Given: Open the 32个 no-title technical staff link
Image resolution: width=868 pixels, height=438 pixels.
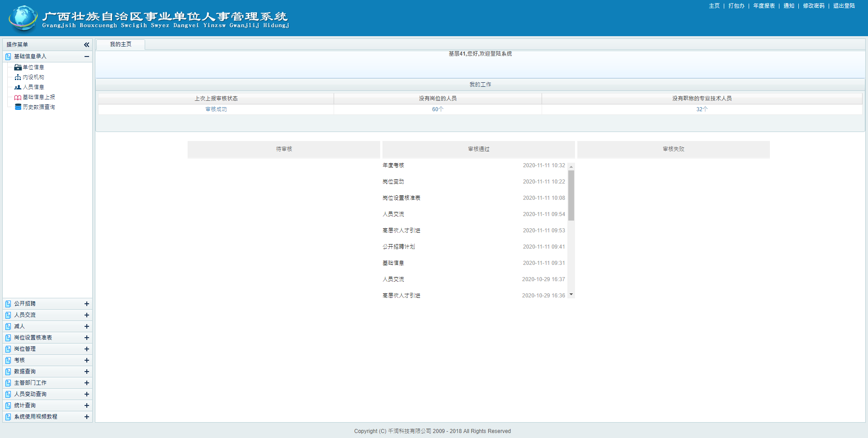Looking at the screenshot, I should (x=702, y=109).
